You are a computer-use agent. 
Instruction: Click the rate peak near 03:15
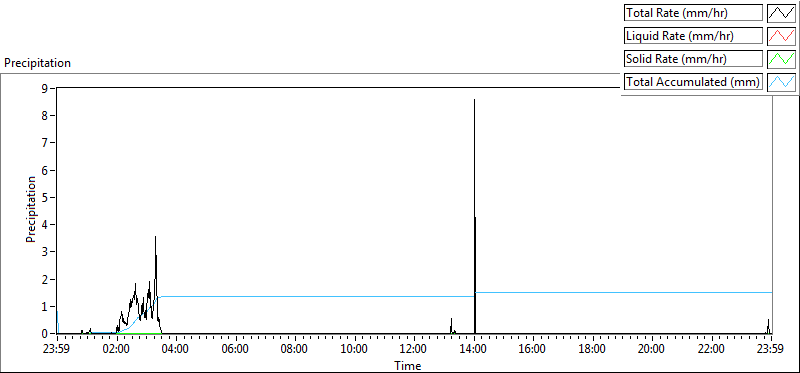point(155,236)
